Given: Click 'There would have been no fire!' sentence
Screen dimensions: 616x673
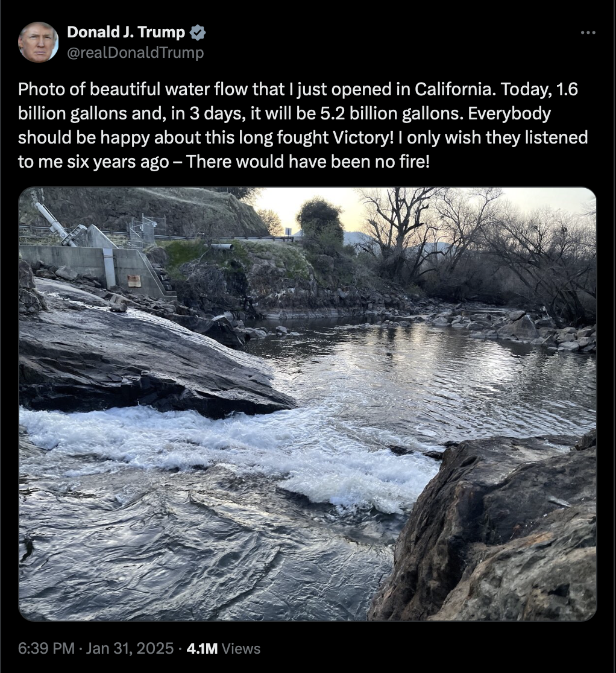Looking at the screenshot, I should [x=307, y=162].
